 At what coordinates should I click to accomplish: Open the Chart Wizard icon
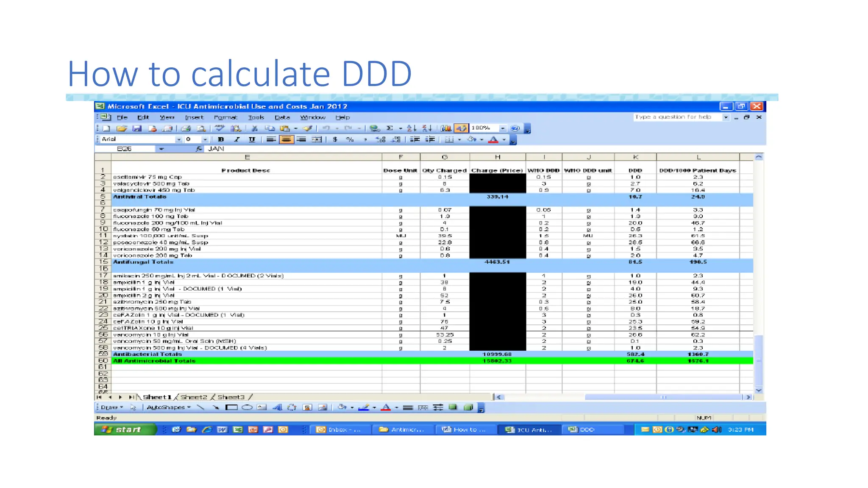pyautogui.click(x=446, y=128)
